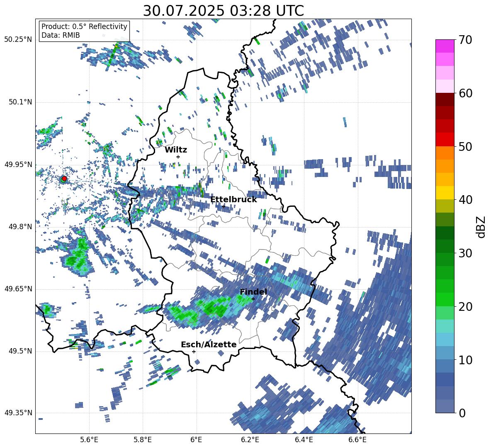Click the longitude label 6.2°E
This screenshot has width=491, height=448.
[250, 440]
